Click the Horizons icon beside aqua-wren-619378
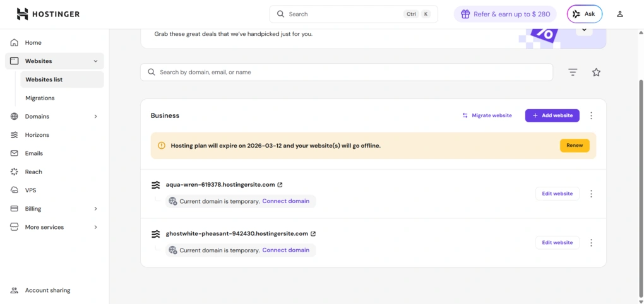The height and width of the screenshot is (304, 644). pyautogui.click(x=156, y=185)
